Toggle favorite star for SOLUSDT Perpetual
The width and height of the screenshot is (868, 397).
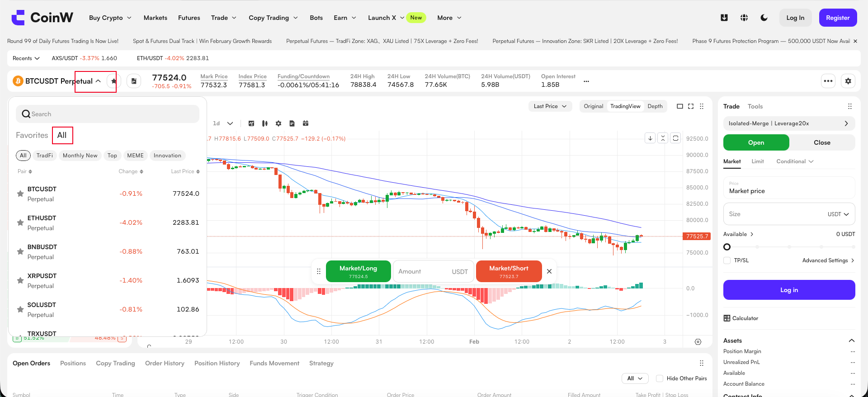[20, 309]
